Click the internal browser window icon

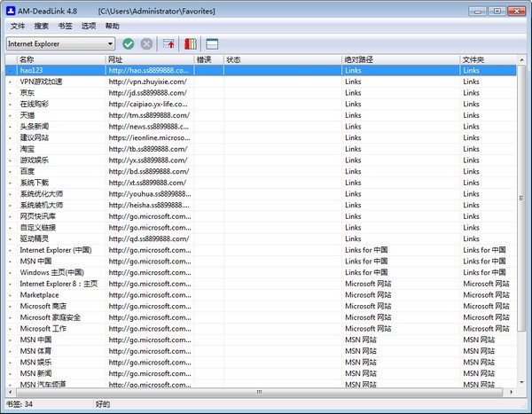pyautogui.click(x=213, y=43)
